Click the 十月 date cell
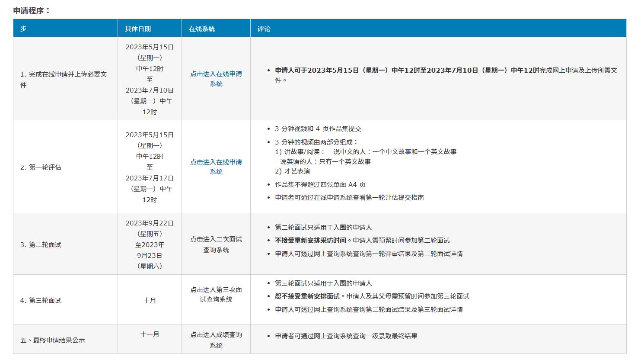 click(150, 300)
